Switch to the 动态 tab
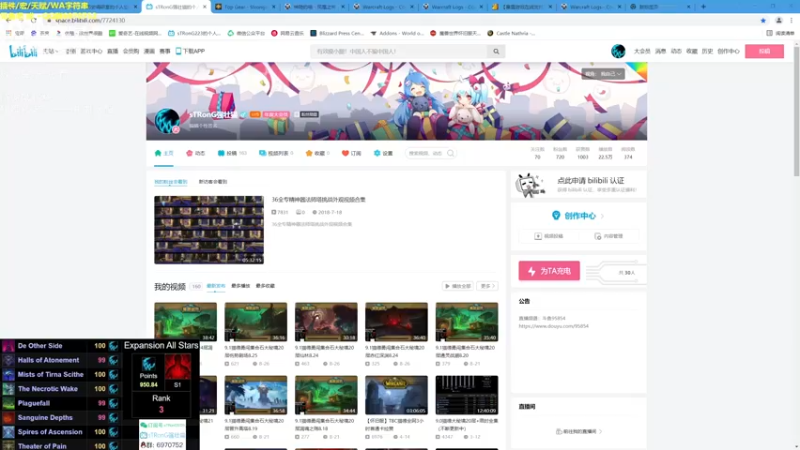 (195, 153)
